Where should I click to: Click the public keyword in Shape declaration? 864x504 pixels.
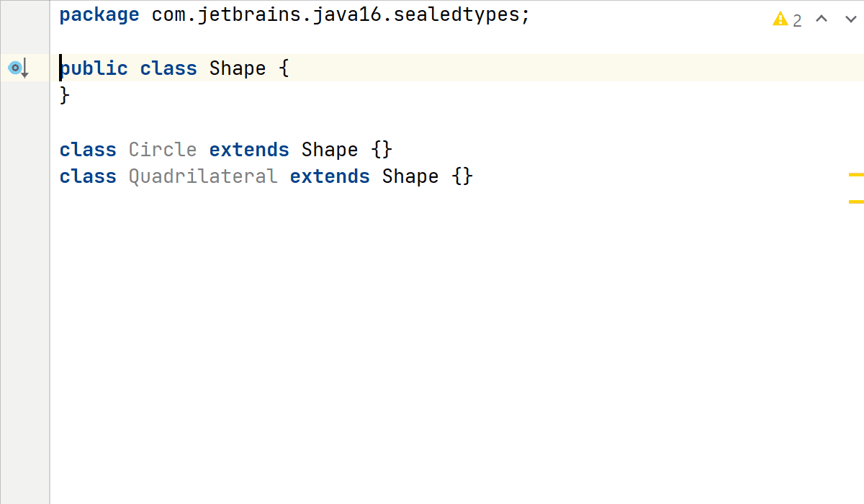pyautogui.click(x=94, y=68)
